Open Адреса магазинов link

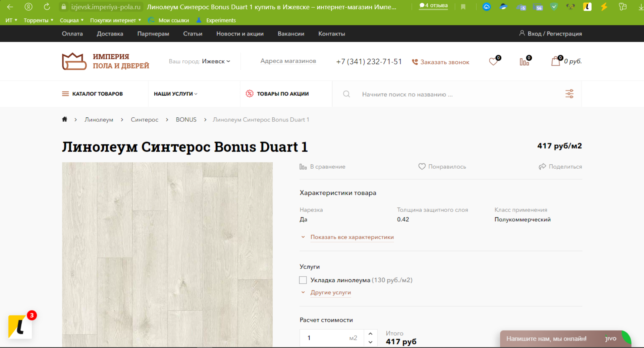point(288,61)
